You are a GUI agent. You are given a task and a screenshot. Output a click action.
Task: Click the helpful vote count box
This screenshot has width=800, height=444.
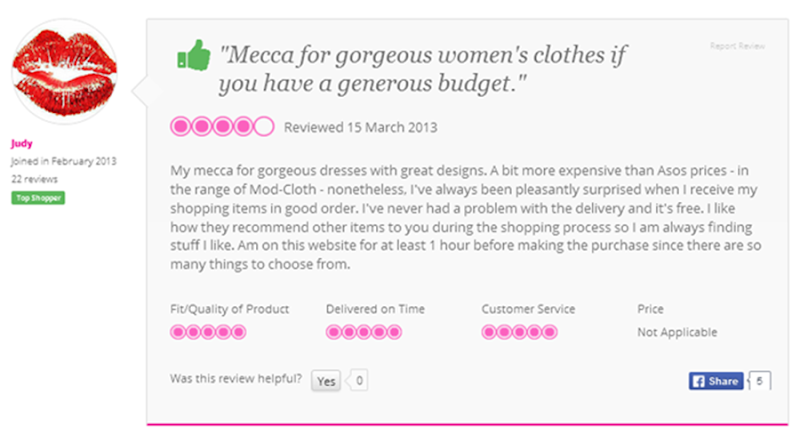(x=359, y=380)
